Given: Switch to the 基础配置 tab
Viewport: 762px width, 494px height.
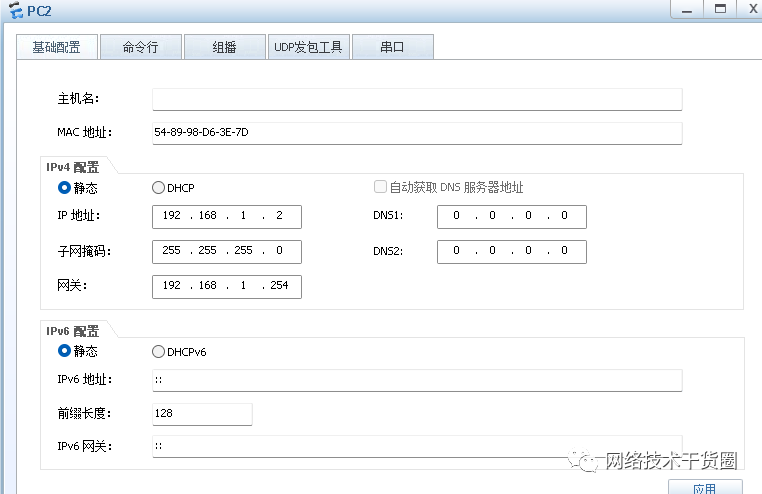Looking at the screenshot, I should click(x=57, y=47).
